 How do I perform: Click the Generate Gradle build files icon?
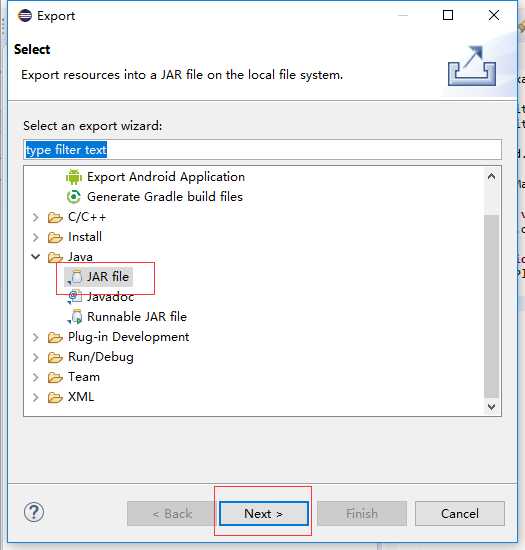pyautogui.click(x=74, y=197)
